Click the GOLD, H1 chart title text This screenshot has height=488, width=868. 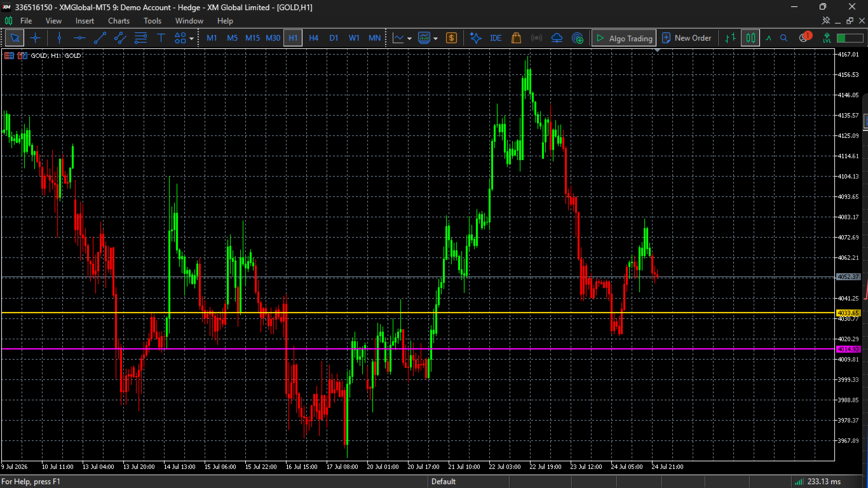[x=56, y=56]
